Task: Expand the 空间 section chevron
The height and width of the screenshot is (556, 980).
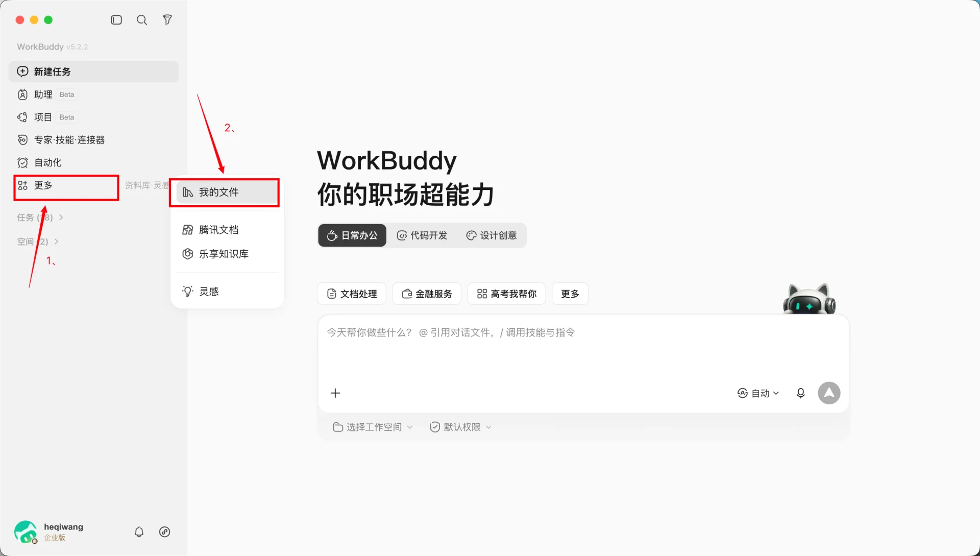Action: [56, 241]
